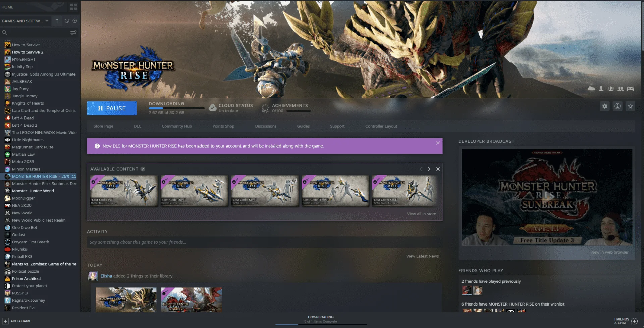644x328 pixels.
Task: Show previous Available Content items
Action: (x=421, y=169)
